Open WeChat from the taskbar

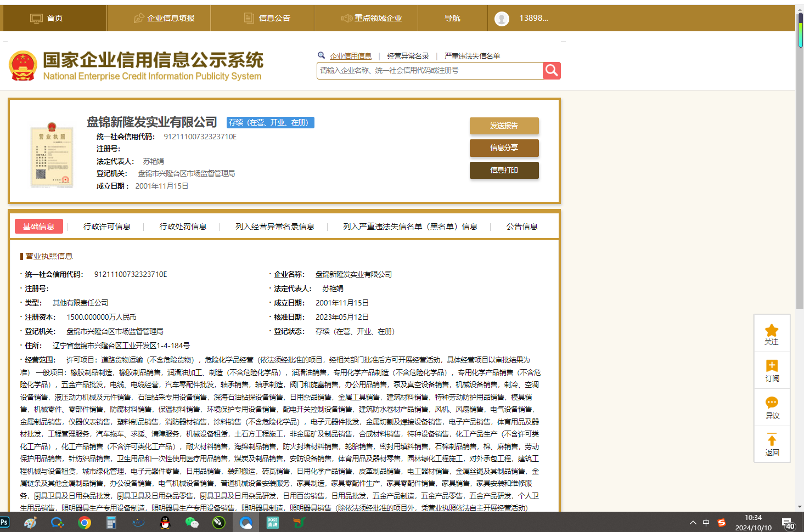tap(192, 523)
